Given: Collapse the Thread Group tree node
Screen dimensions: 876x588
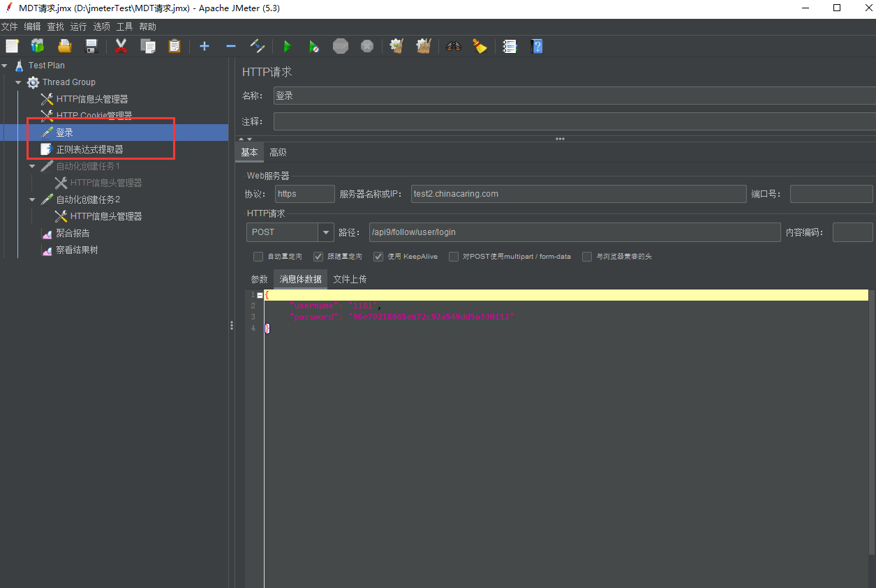Looking at the screenshot, I should (x=18, y=82).
